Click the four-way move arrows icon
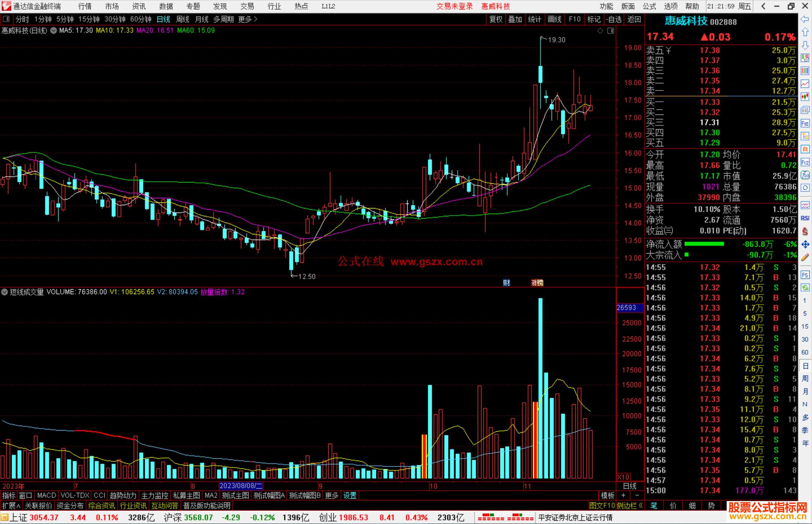This screenshot has width=812, height=524. (x=805, y=245)
